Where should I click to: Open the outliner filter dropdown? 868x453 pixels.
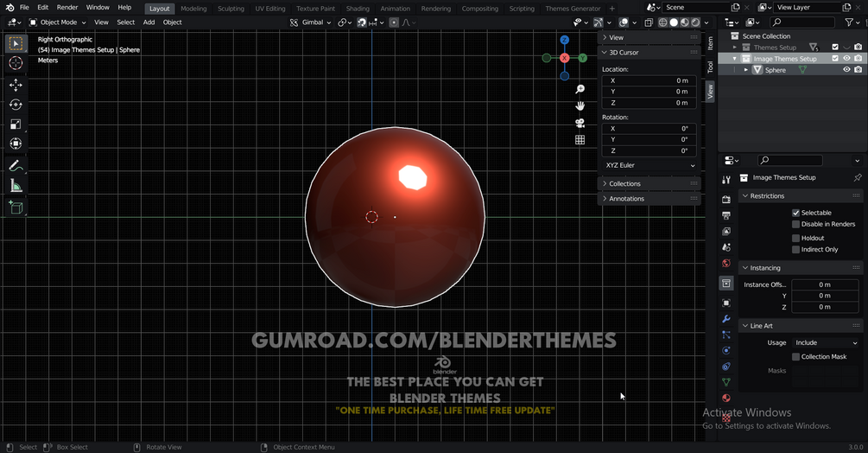click(852, 22)
